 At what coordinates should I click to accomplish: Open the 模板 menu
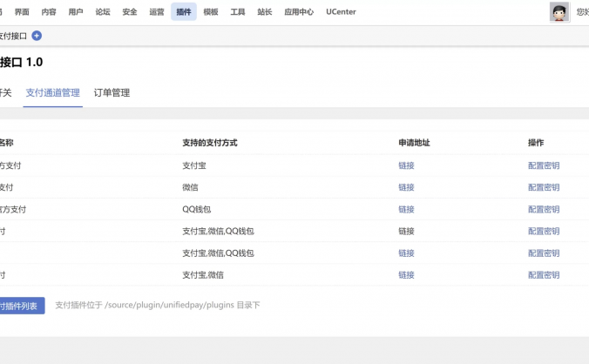211,12
